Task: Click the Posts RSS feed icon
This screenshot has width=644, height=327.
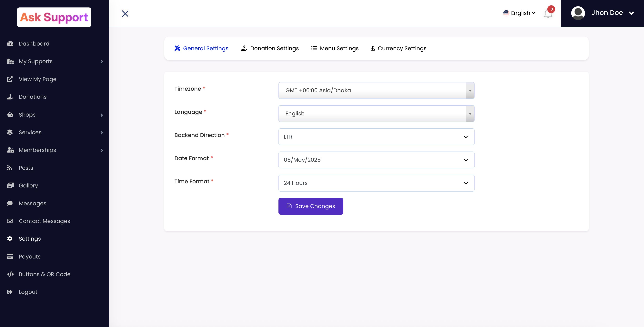Action: coord(9,168)
